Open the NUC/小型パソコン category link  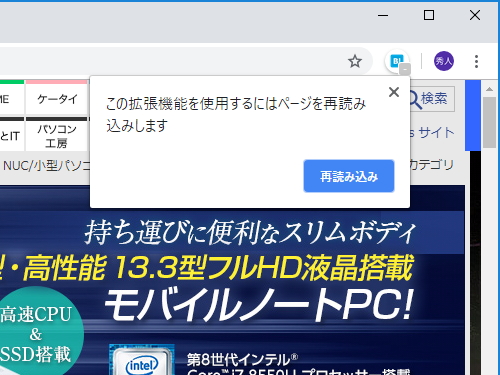click(x=46, y=166)
